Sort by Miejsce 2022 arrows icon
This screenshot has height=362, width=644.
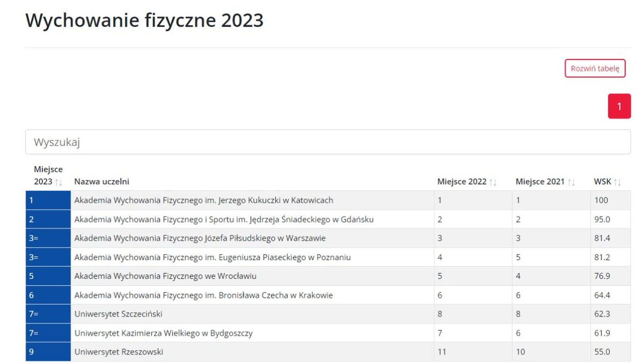tap(493, 182)
